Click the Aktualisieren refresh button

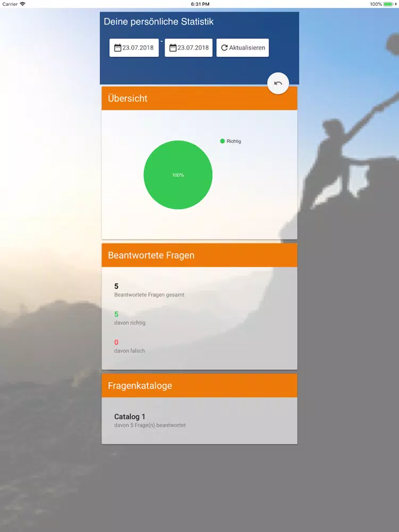243,48
